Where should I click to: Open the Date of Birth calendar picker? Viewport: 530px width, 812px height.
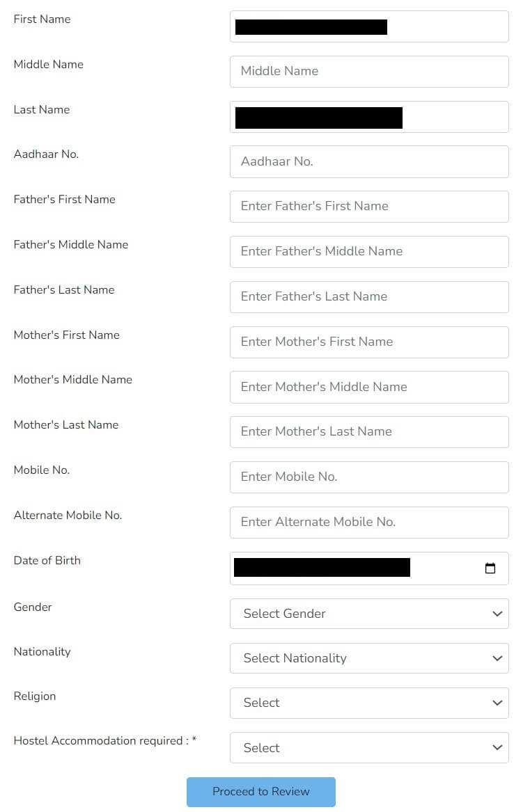490,568
